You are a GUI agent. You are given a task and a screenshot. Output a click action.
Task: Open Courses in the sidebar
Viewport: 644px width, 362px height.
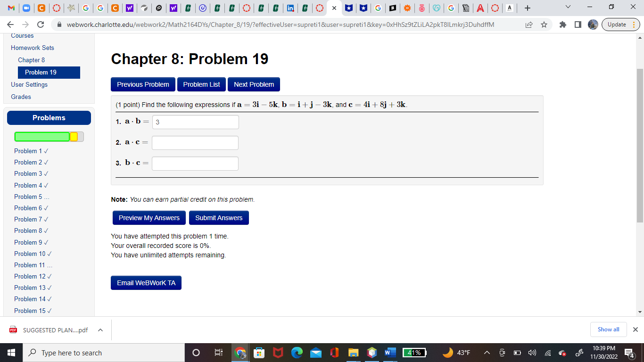coord(22,35)
